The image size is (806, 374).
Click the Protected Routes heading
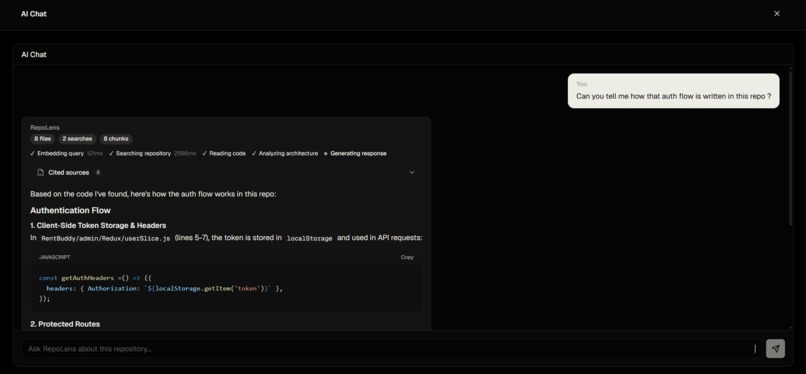coord(65,324)
